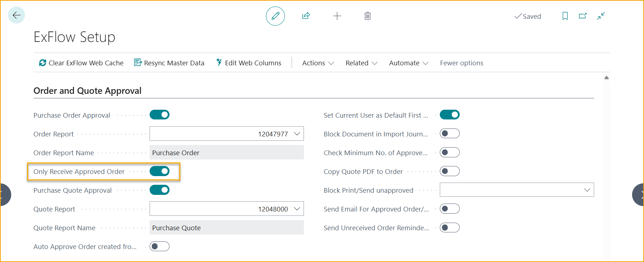Click the pencil edit icon

point(275,16)
